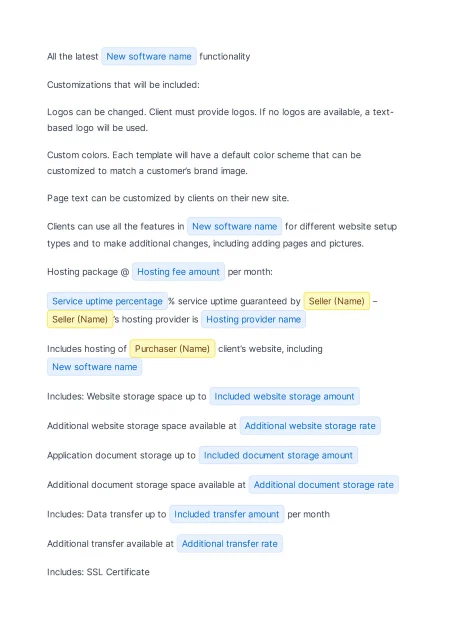Select the Included document storage amount field
This screenshot has height=636, width=450.
(x=278, y=456)
